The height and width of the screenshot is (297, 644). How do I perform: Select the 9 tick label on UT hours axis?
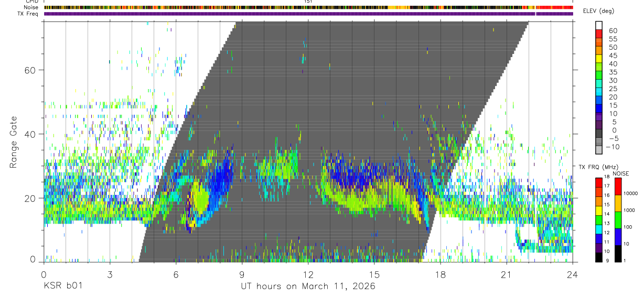tap(242, 274)
